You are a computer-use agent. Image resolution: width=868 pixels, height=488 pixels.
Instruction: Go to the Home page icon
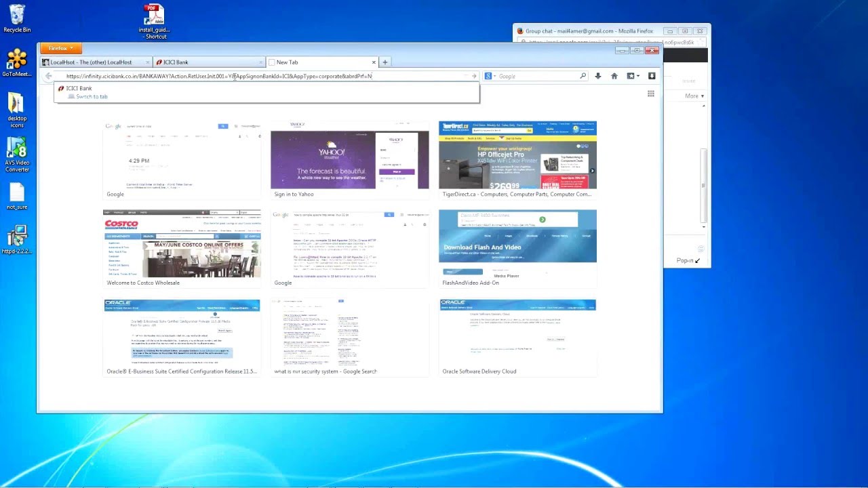click(x=614, y=76)
